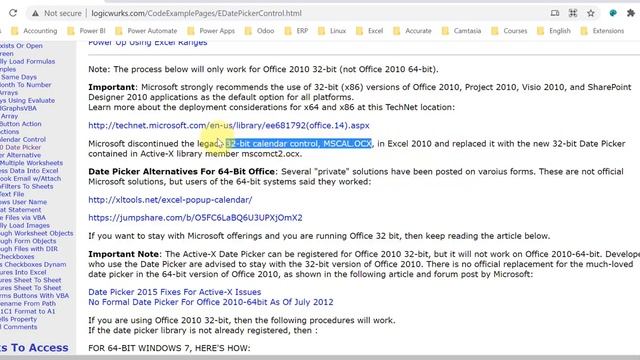This screenshot has height=360, width=640.
Task: Open the Linux bookmark folder
Action: click(x=332, y=31)
